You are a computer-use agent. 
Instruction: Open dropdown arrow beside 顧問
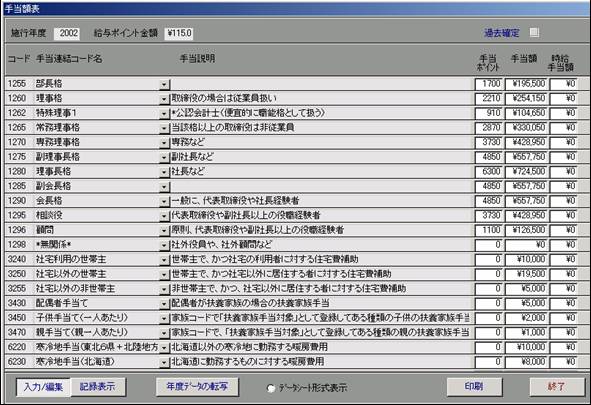[x=164, y=231]
